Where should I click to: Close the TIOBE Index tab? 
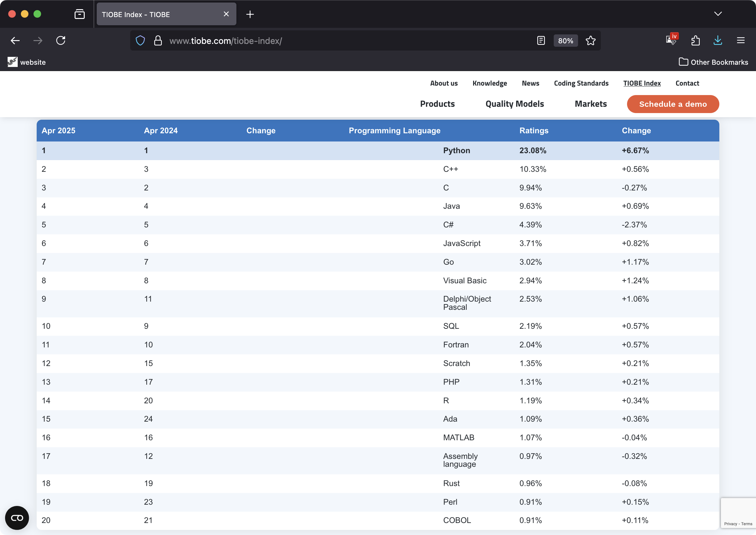tap(226, 14)
